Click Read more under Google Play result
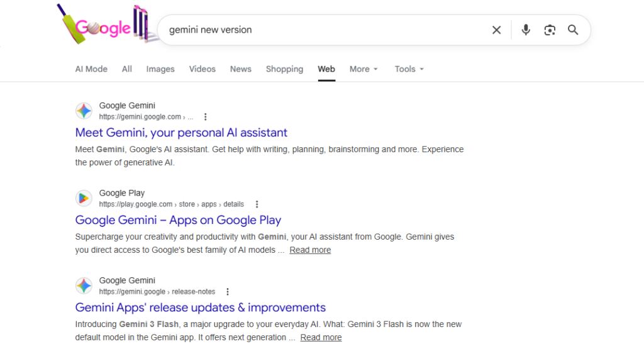The width and height of the screenshot is (644, 351). coord(310,250)
